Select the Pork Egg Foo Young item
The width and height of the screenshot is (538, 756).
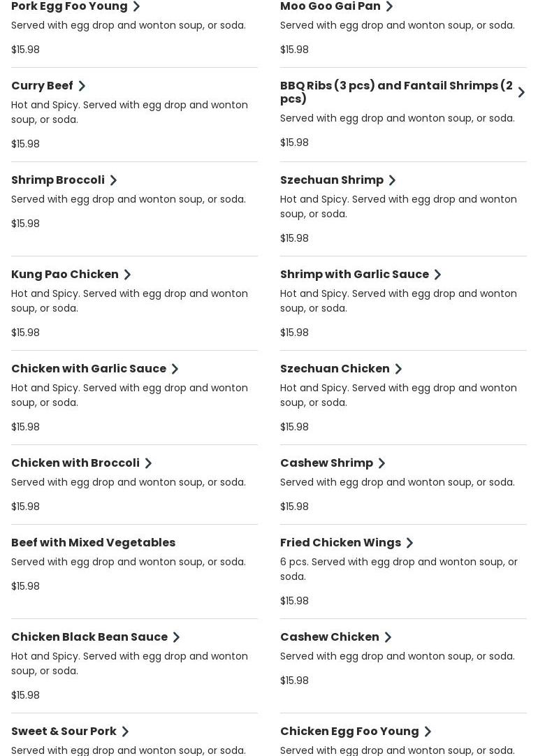70,6
